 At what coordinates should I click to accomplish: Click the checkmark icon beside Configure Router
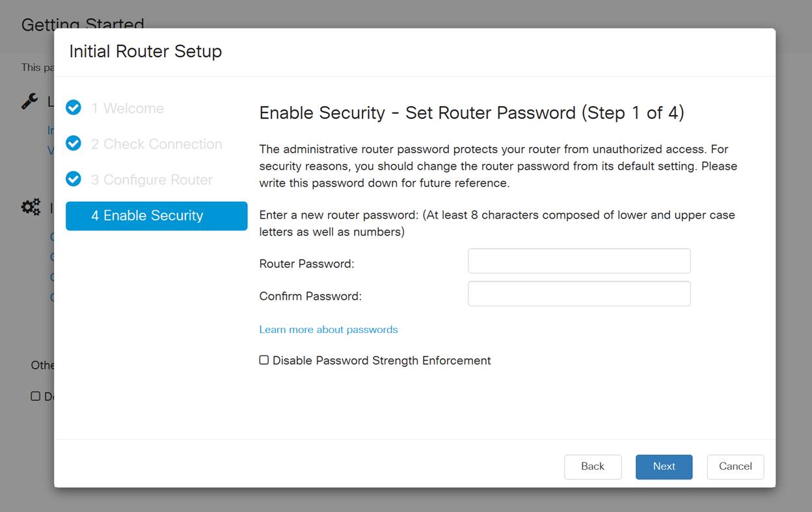click(x=74, y=179)
